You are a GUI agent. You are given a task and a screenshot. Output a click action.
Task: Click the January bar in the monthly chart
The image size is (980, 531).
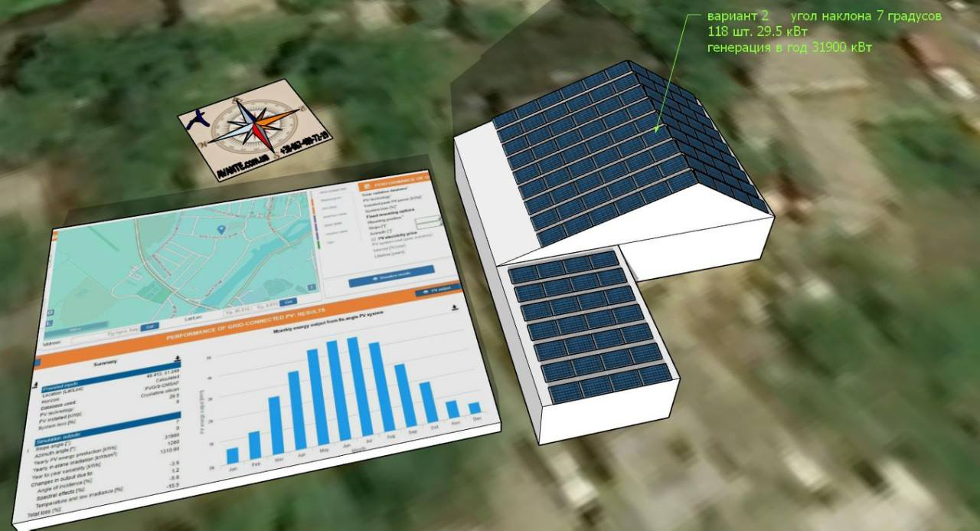[233, 455]
